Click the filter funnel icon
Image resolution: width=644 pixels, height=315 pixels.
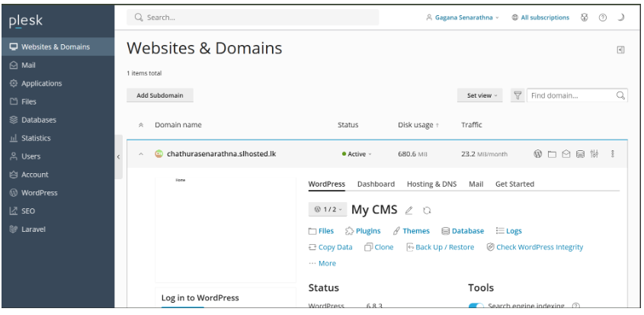(x=517, y=95)
